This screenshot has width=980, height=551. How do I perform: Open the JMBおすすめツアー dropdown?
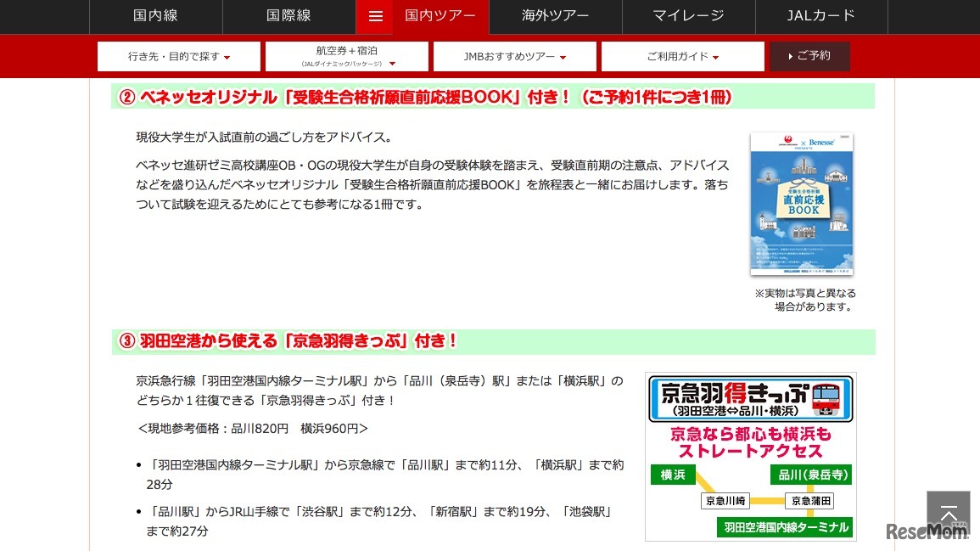[x=514, y=56]
